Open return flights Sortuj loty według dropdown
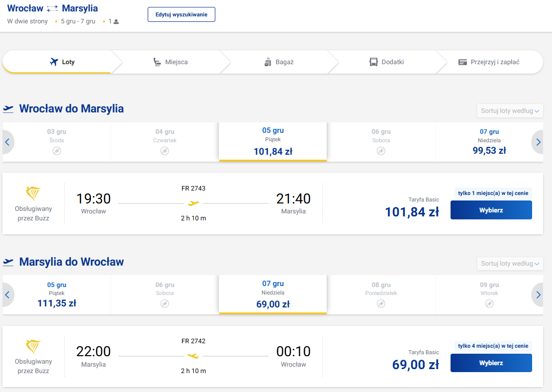The width and height of the screenshot is (552, 392). pyautogui.click(x=510, y=264)
